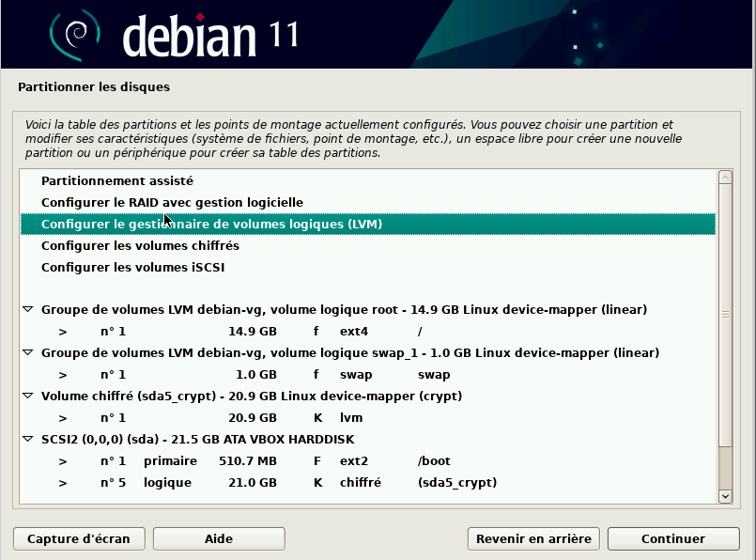Select the 21.0 GB logique chiffré partition

point(252,483)
